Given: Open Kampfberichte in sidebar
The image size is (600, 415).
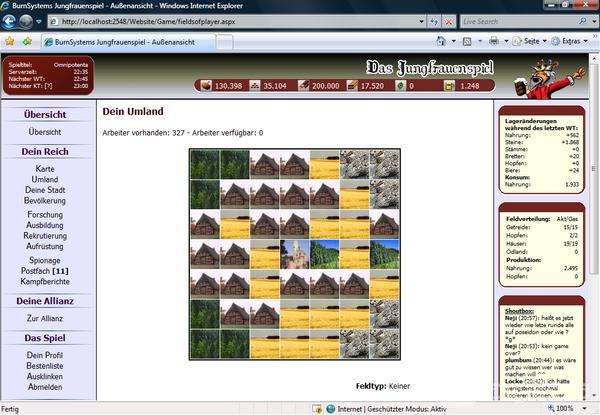Looking at the screenshot, I should coord(45,282).
